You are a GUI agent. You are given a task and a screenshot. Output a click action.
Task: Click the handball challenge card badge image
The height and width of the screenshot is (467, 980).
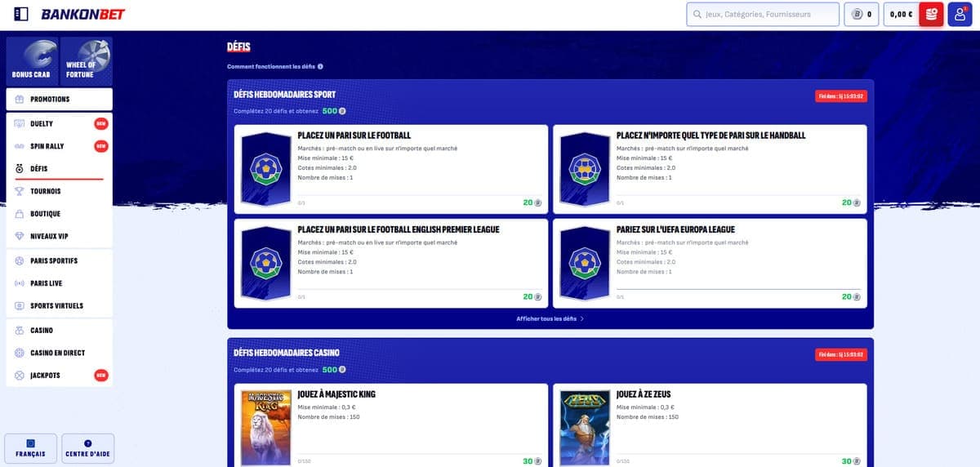pyautogui.click(x=585, y=169)
